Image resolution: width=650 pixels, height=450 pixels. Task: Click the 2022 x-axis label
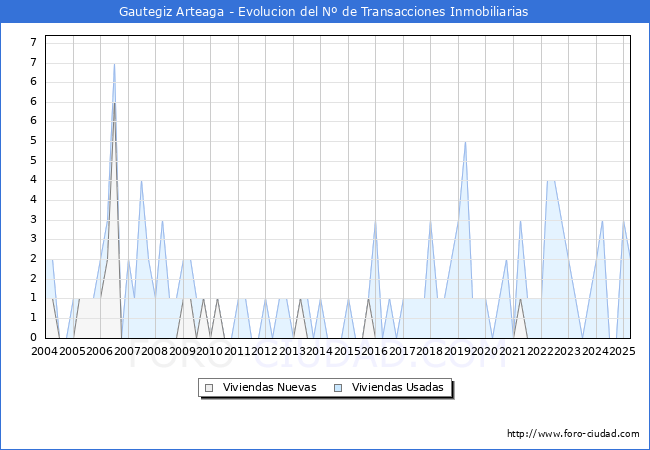click(x=540, y=351)
